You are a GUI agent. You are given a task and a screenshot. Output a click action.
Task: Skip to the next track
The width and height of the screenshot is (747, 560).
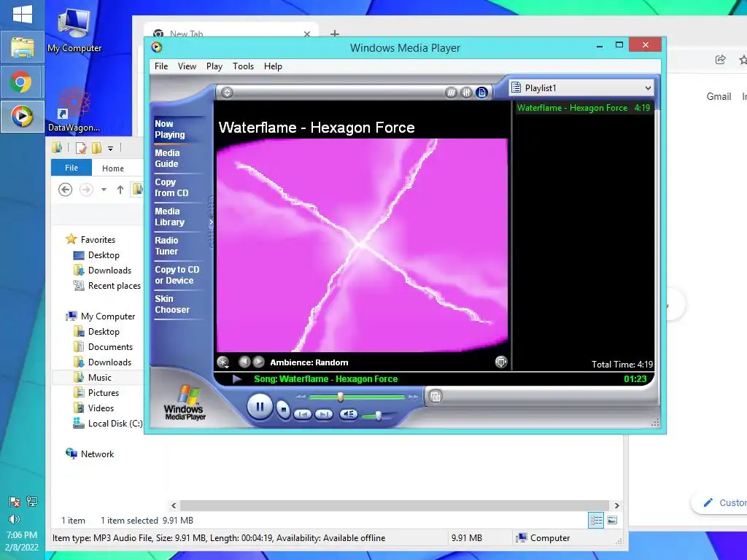pos(323,414)
